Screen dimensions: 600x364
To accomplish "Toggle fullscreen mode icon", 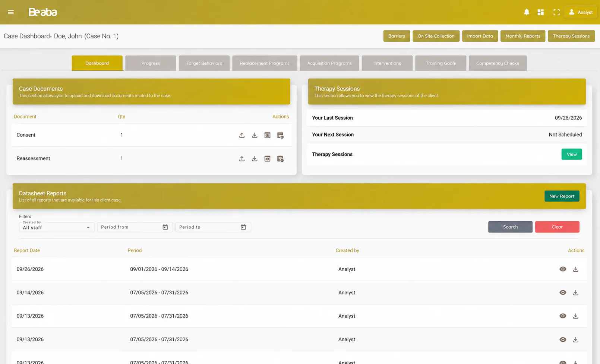I will tap(556, 12).
